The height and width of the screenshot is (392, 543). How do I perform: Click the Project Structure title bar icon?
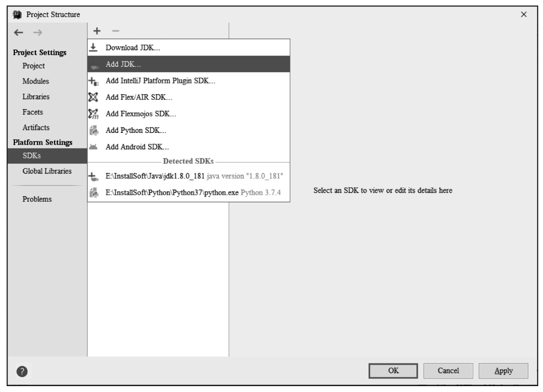tap(17, 14)
